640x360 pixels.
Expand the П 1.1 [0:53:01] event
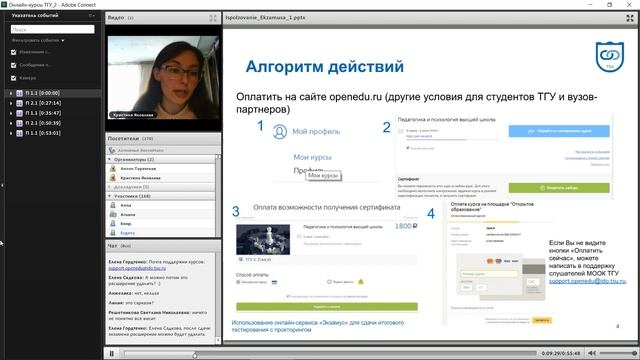click(x=11, y=133)
